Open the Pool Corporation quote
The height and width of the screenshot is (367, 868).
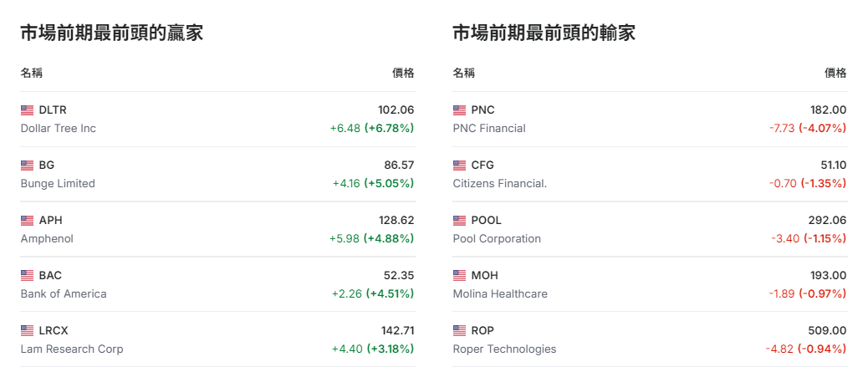tap(497, 239)
